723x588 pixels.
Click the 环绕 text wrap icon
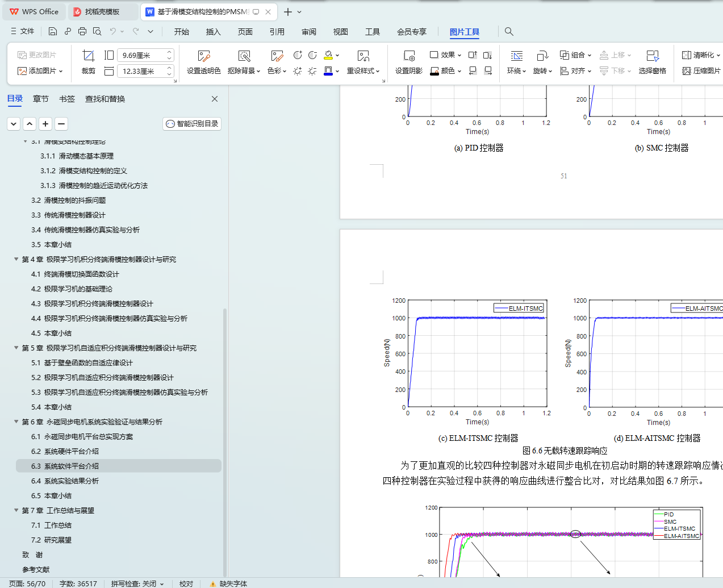[x=516, y=56]
